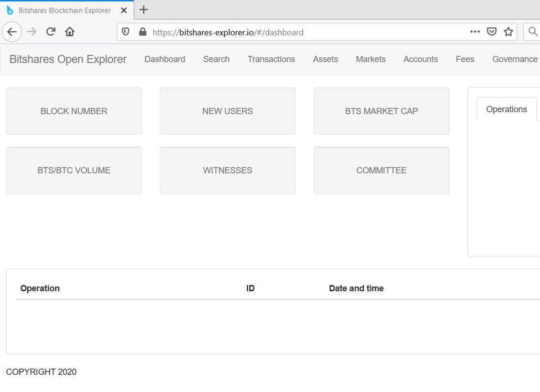Open a new tab with plus button
The width and height of the screenshot is (540, 392).
[144, 10]
